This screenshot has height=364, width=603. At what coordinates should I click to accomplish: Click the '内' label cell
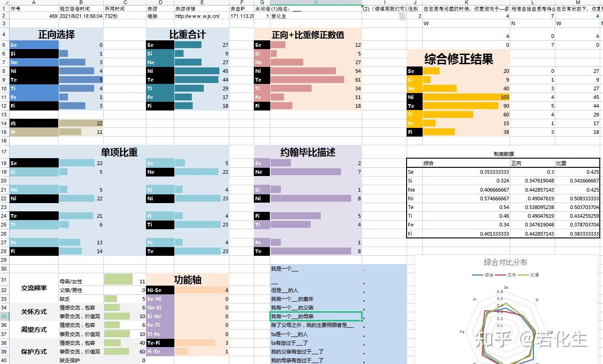click(34, 123)
